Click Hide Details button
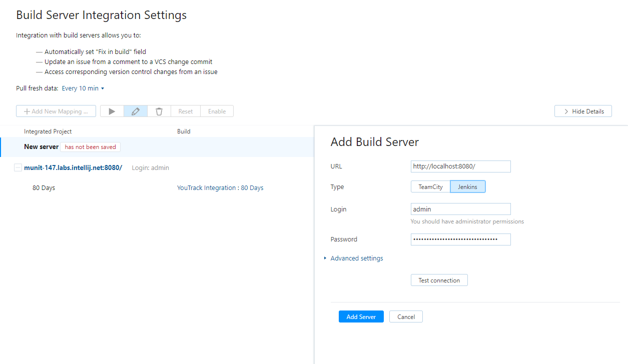The height and width of the screenshot is (364, 628). tap(583, 111)
